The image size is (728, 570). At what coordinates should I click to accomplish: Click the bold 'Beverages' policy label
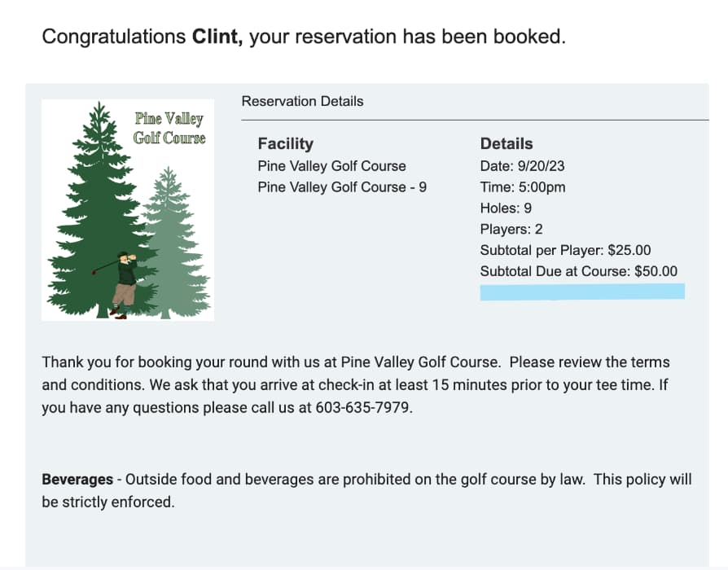pos(77,479)
